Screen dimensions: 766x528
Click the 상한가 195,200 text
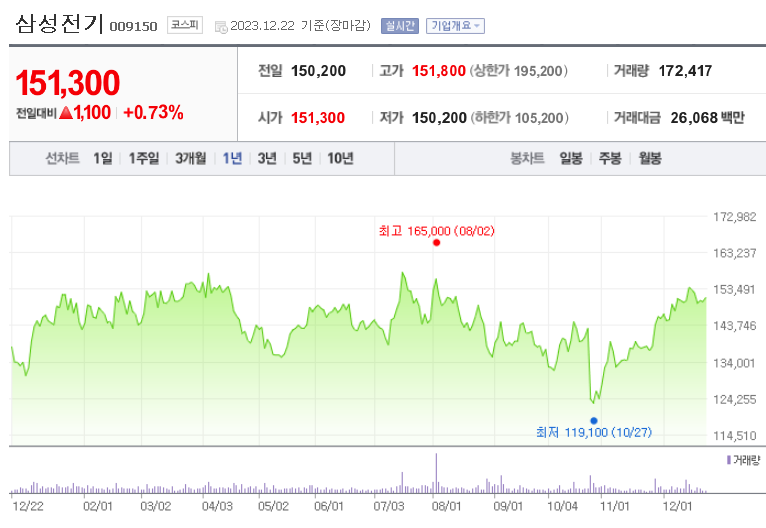coord(519,71)
